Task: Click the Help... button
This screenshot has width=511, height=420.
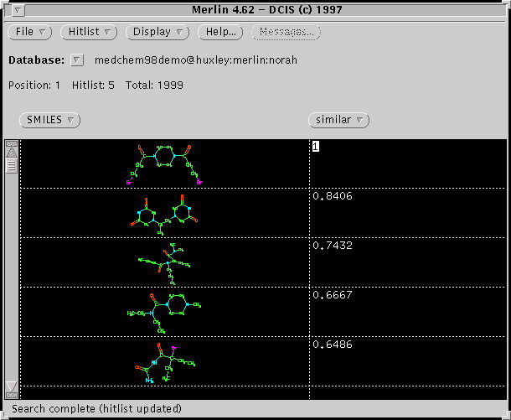Action: tap(220, 33)
